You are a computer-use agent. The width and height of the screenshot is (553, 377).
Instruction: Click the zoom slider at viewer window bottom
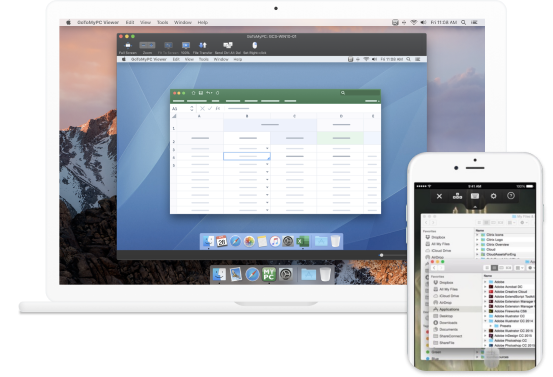point(381,255)
